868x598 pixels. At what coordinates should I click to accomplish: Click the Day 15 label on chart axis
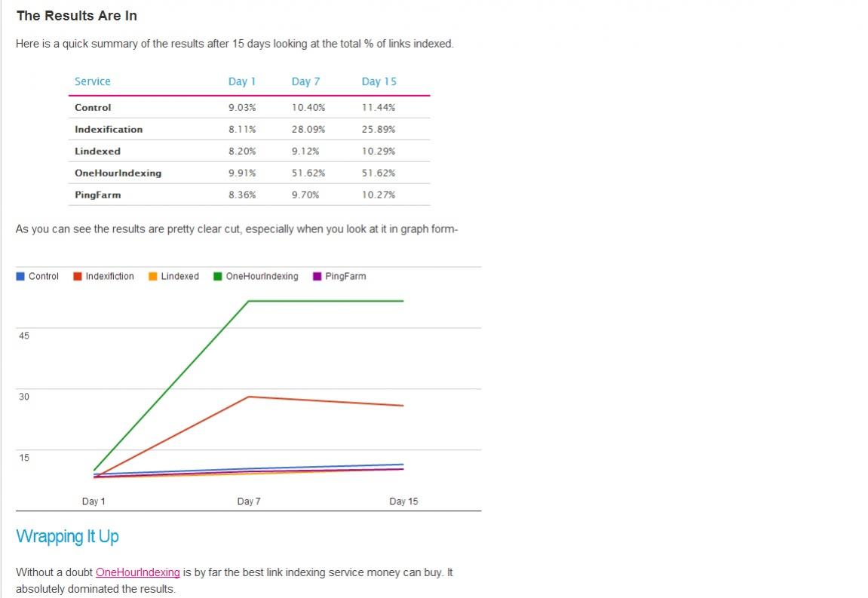403,501
